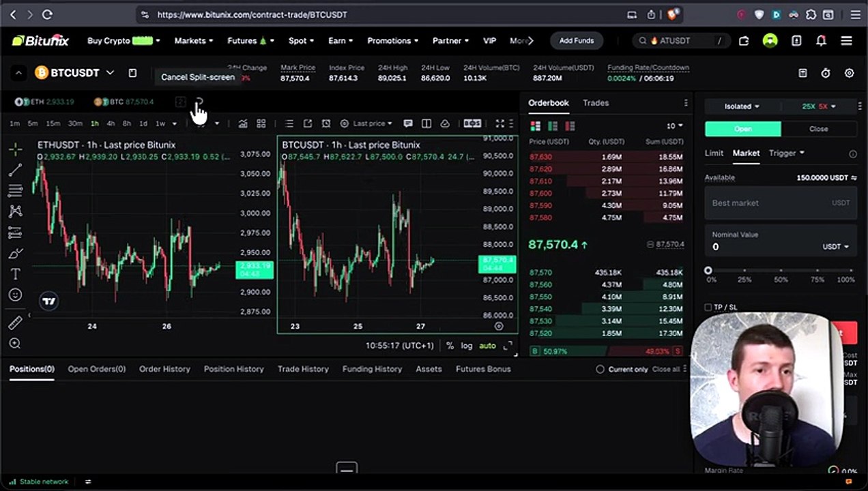Click the Add Funds button
868x491 pixels.
click(577, 41)
